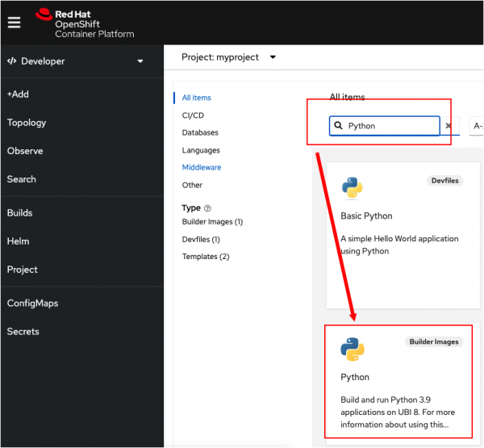Clear the search field with X button
The height and width of the screenshot is (448, 484).
(x=449, y=126)
